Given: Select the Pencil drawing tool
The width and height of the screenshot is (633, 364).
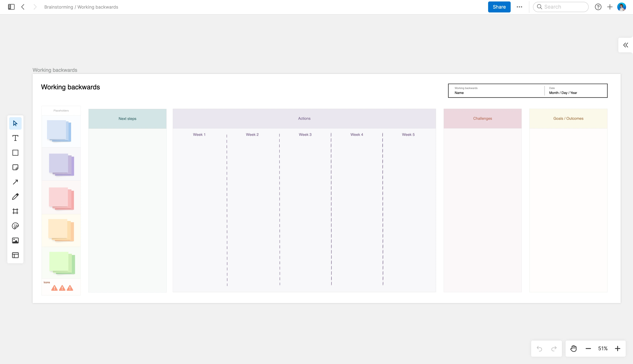Looking at the screenshot, I should 15,196.
